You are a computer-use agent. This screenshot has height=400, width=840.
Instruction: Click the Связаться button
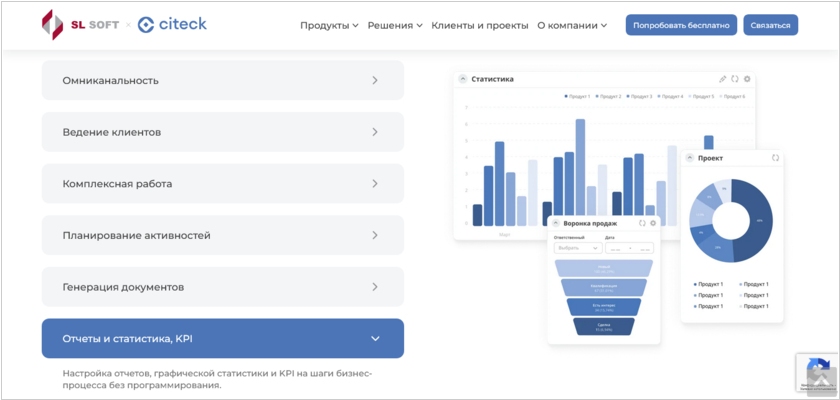click(770, 25)
